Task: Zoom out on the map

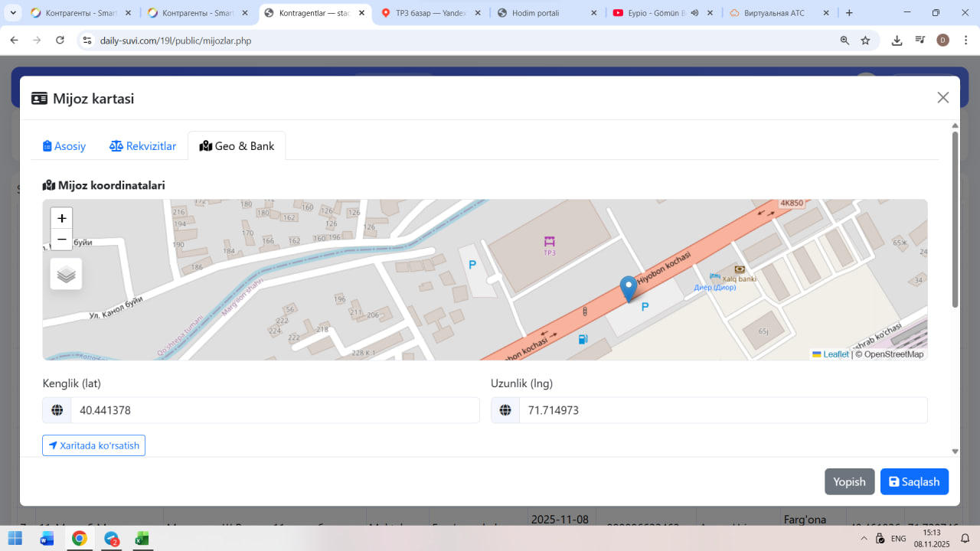Action: 62,240
